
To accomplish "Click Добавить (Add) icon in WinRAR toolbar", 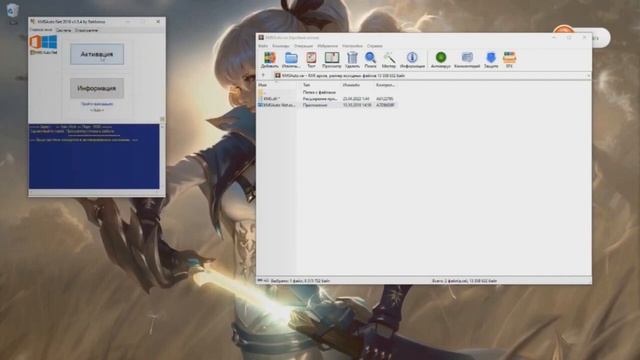I will pyautogui.click(x=269, y=60).
